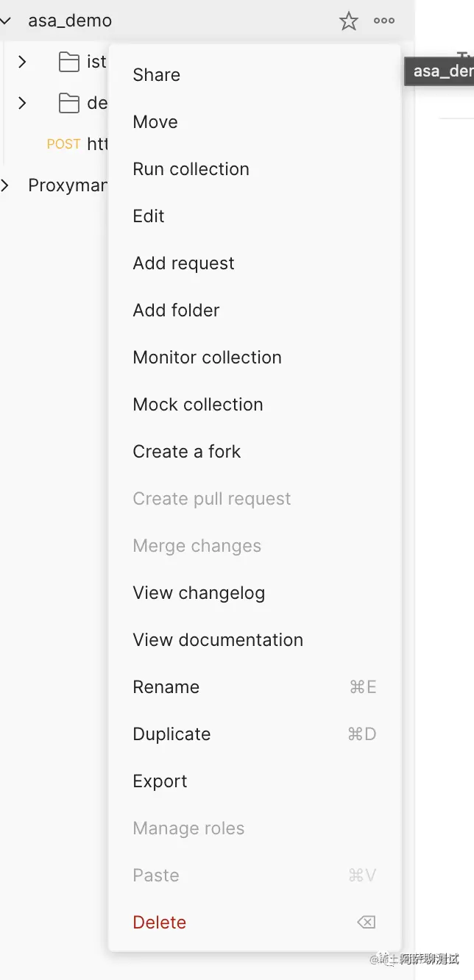Star the asa_demo collection
Image resolution: width=474 pixels, height=980 pixels.
coord(349,21)
